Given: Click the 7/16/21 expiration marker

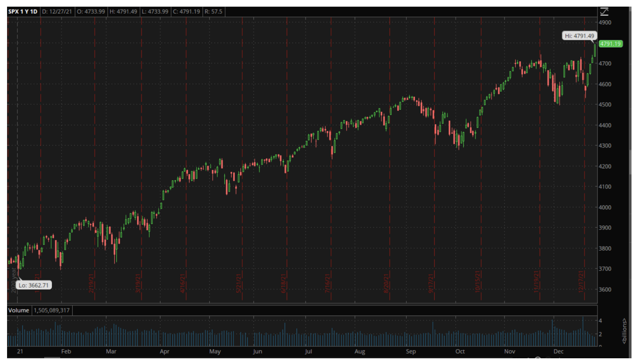Looking at the screenshot, I should coord(328,283).
